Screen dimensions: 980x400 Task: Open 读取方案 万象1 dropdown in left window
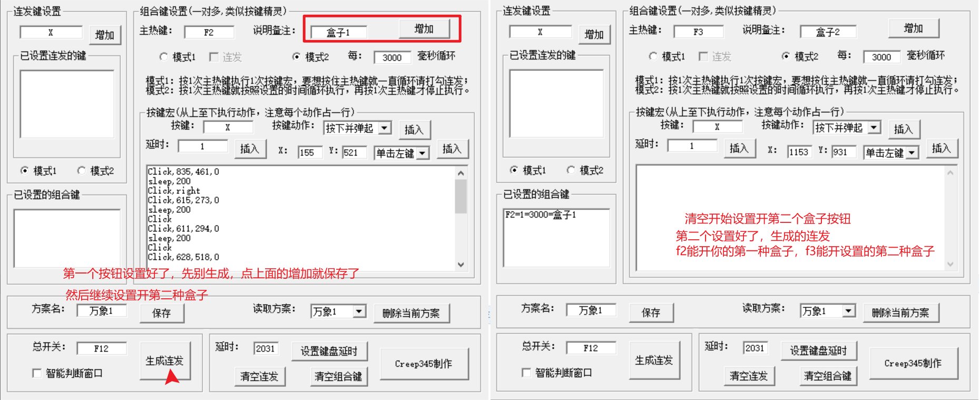point(359,311)
